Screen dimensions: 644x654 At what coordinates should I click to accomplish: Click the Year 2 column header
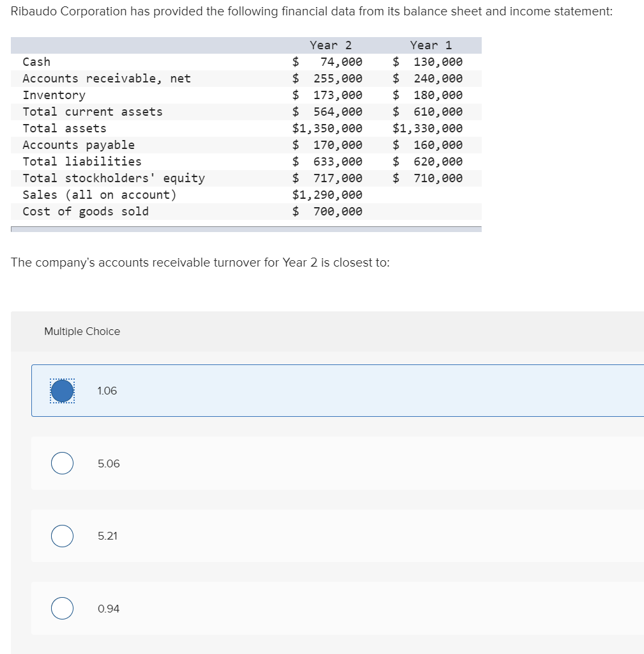pyautogui.click(x=330, y=45)
